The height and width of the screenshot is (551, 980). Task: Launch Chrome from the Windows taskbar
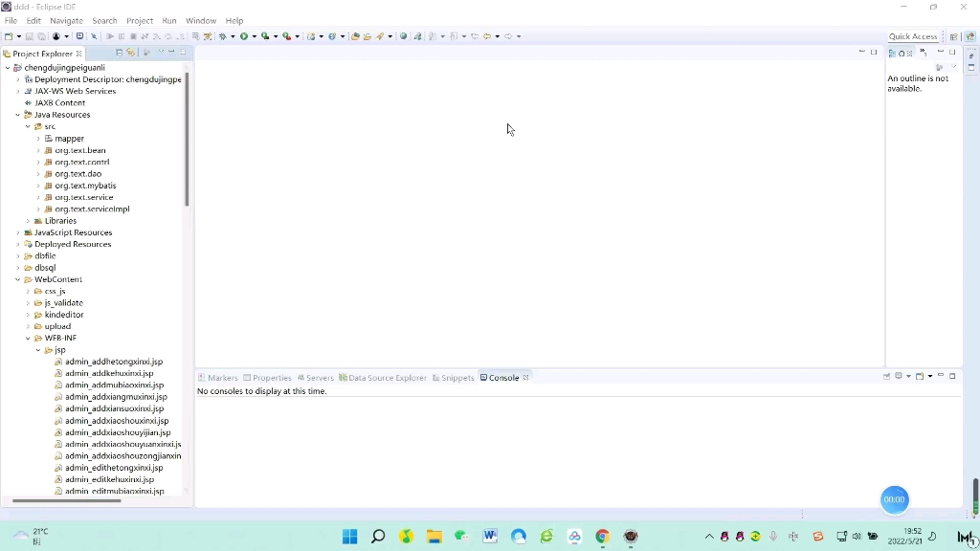(602, 536)
